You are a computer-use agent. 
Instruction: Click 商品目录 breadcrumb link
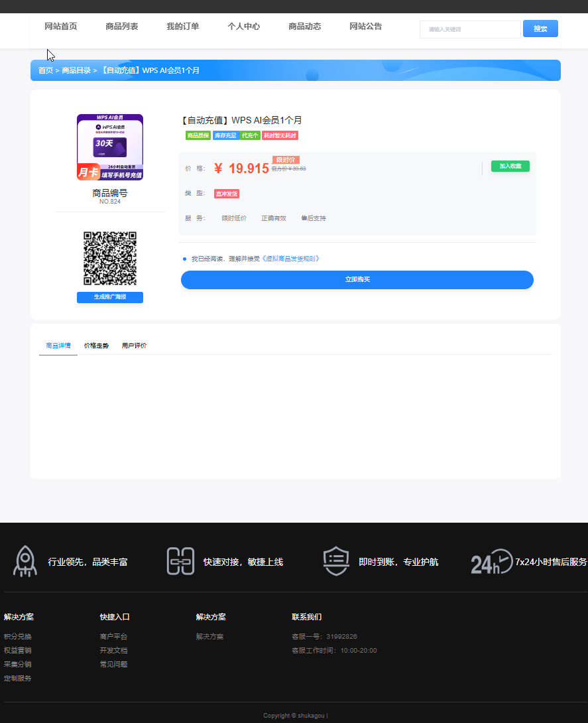click(x=76, y=70)
